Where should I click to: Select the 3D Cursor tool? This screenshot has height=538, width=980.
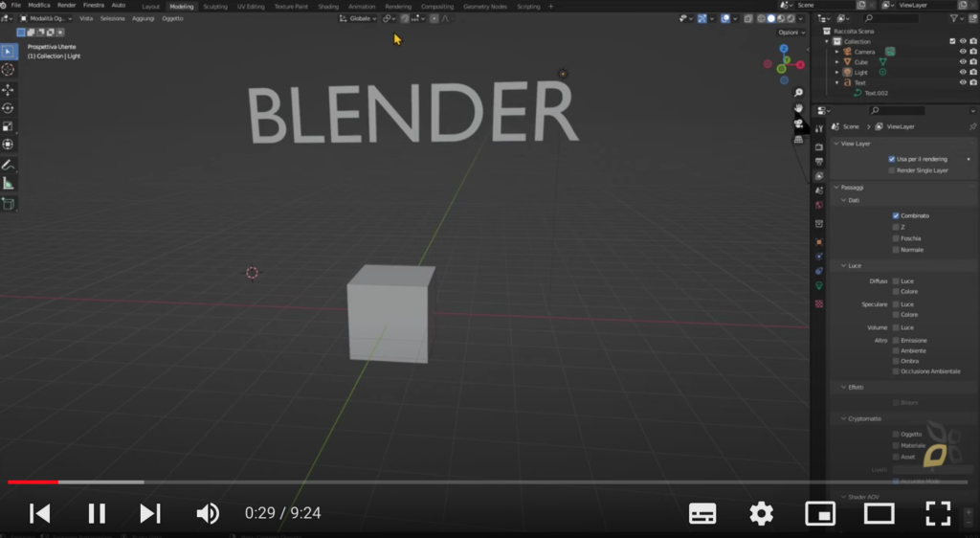pyautogui.click(x=8, y=69)
